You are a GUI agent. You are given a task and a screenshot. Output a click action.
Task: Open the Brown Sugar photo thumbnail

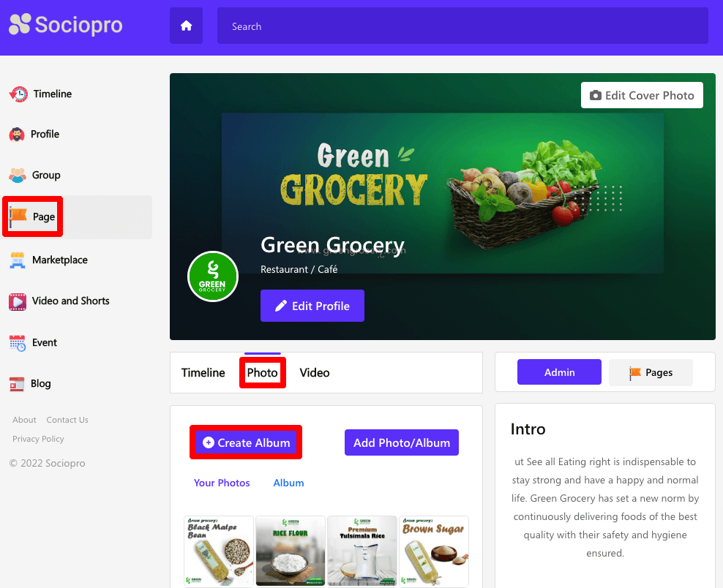coord(433,551)
